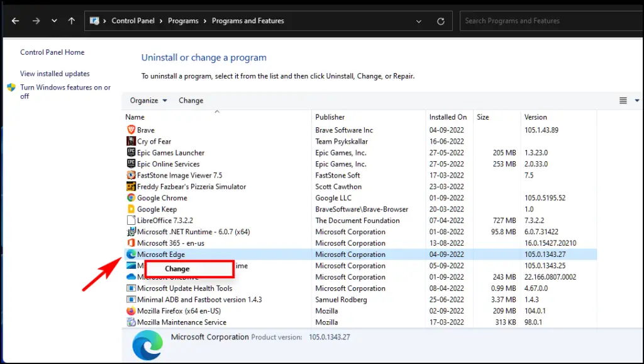Screen dimensions: 644x364
Task: Click BraveSoftware\Brave-Browser publisher cell
Action: tap(362, 209)
